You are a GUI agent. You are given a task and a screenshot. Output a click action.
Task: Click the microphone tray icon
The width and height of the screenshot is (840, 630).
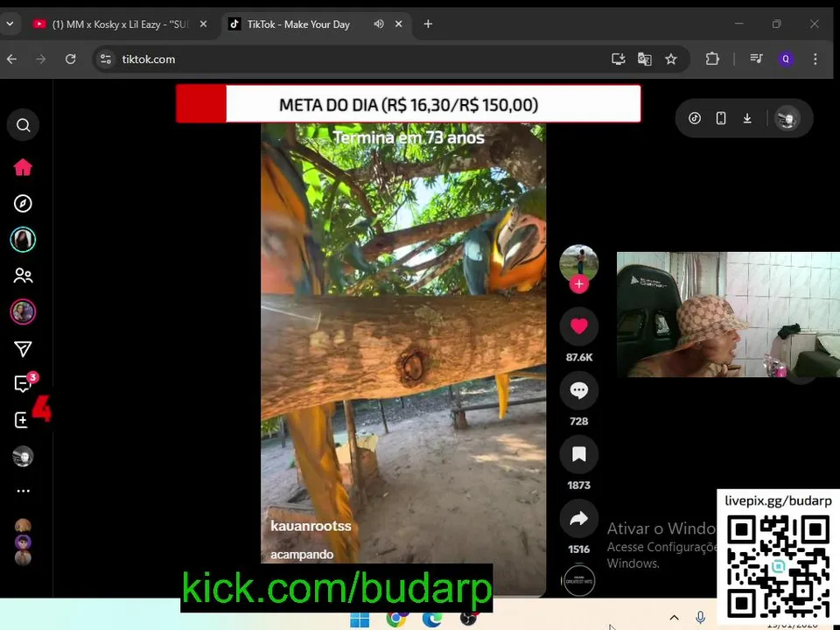(700, 618)
